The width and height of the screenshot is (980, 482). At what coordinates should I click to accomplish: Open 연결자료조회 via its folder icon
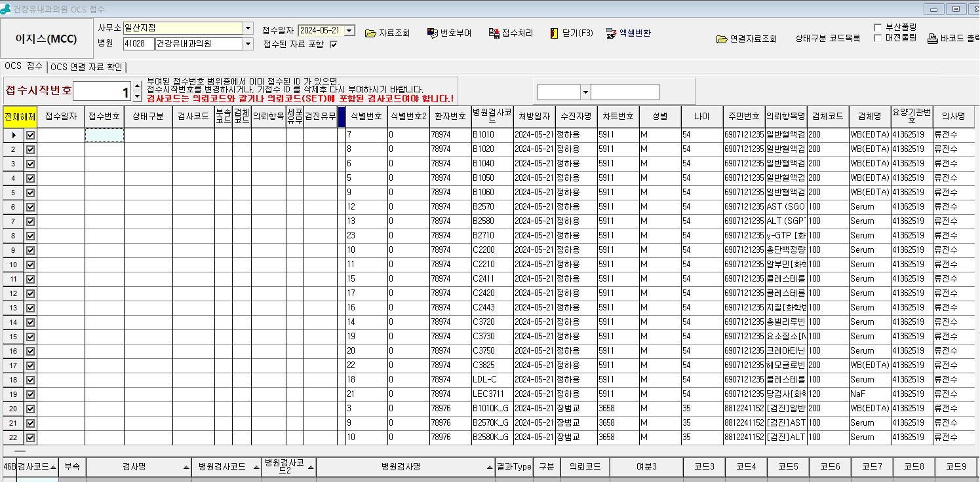[x=722, y=39]
